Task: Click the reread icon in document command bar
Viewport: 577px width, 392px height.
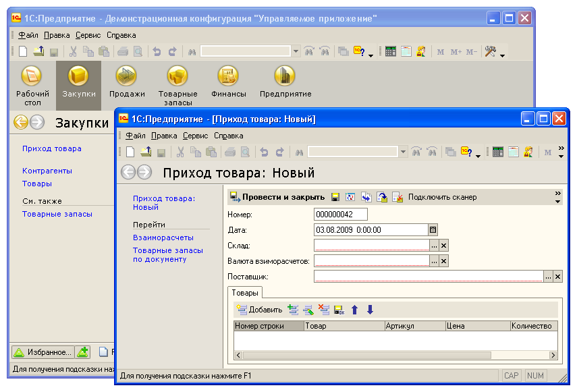Action: pos(350,197)
